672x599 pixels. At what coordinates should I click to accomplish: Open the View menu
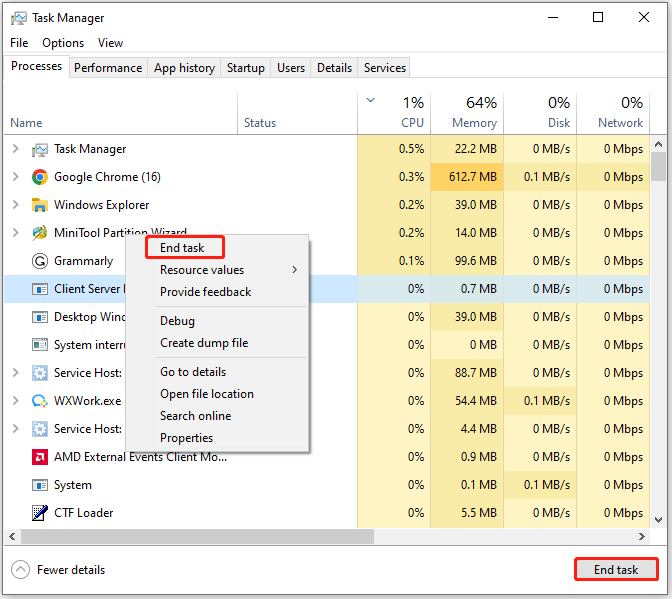tap(110, 43)
